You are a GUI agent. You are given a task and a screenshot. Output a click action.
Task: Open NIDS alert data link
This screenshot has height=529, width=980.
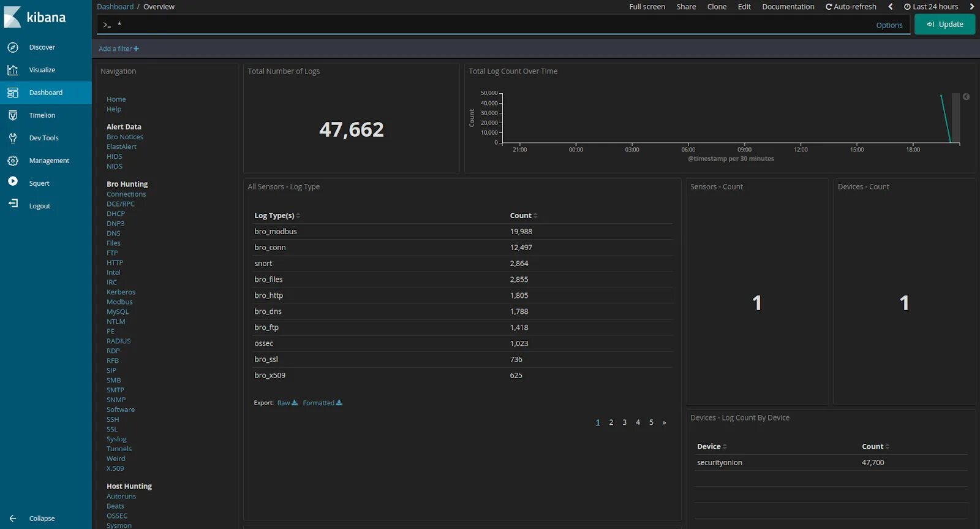coord(115,167)
